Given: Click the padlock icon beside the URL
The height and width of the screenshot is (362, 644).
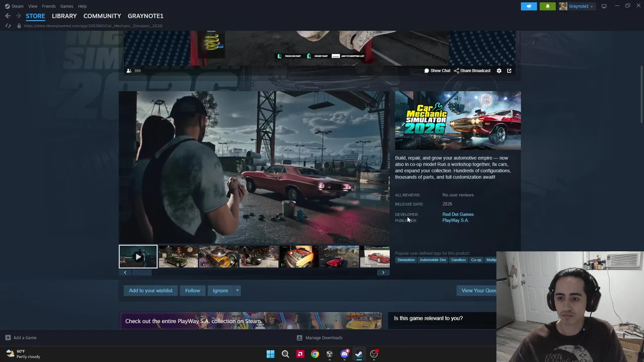Looking at the screenshot, I should pyautogui.click(x=19, y=26).
